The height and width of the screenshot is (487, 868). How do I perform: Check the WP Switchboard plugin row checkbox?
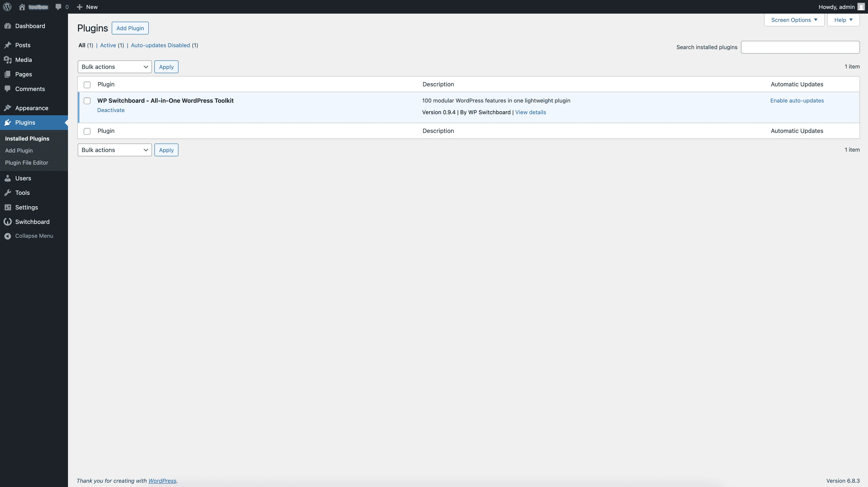coord(87,101)
